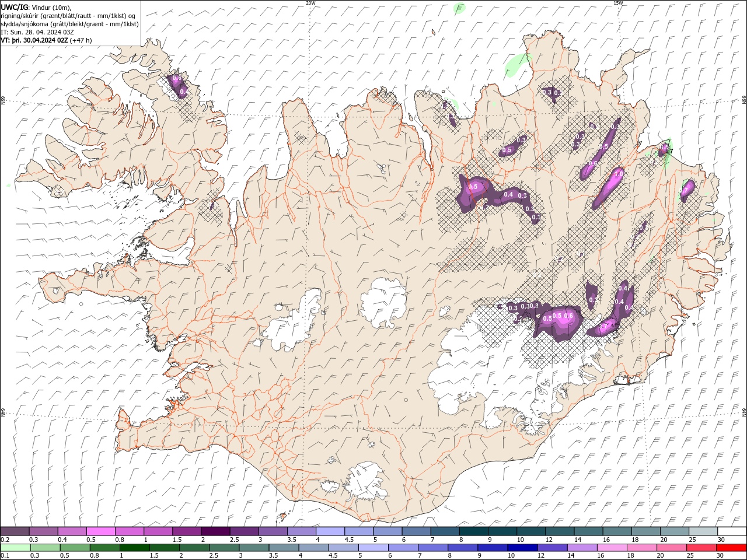Select the dark purple 2 swatch in upper legend row
Viewport: 747px width, 560px height.
[216, 531]
